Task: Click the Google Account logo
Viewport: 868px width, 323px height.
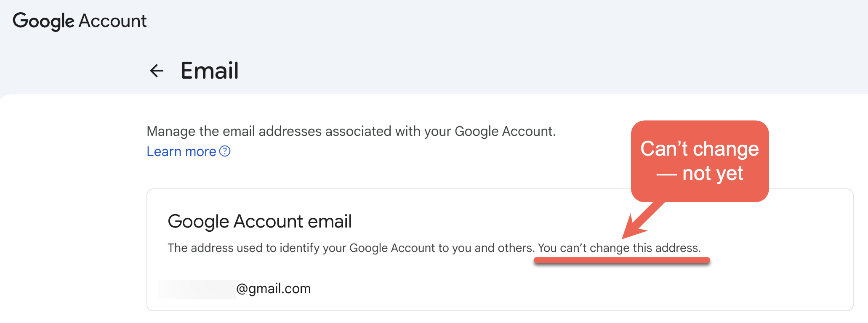Action: (80, 21)
